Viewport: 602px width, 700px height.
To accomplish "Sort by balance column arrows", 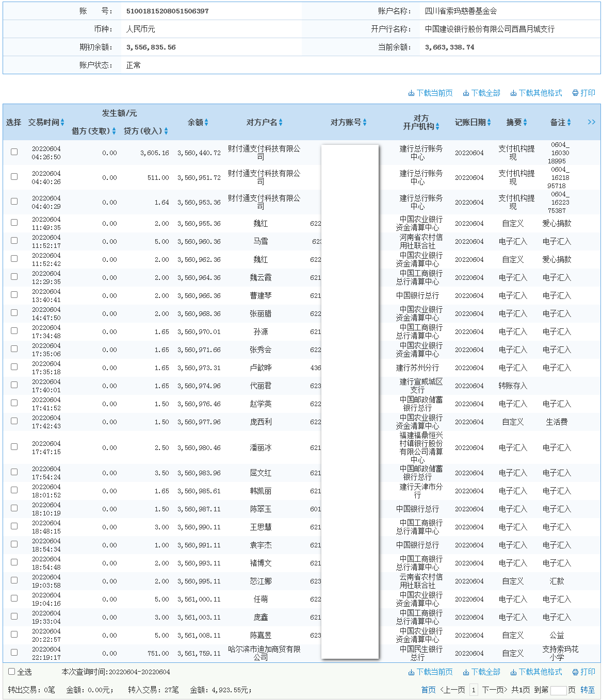I will tap(206, 122).
